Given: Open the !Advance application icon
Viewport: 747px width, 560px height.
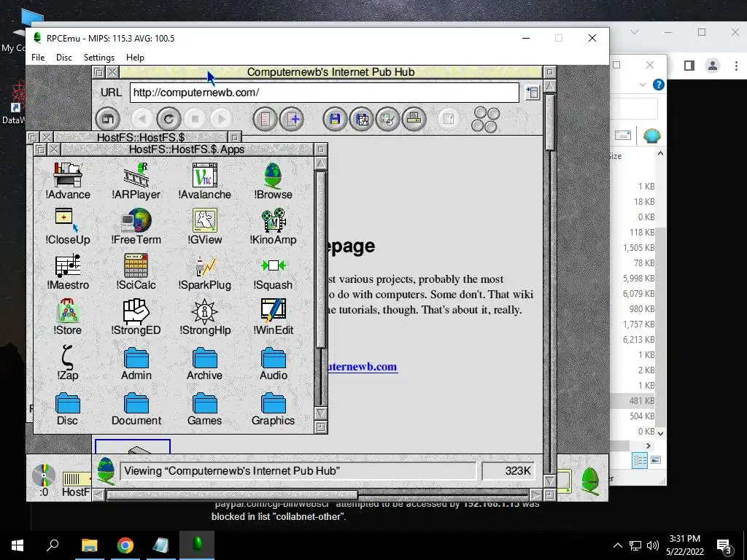Looking at the screenshot, I should tap(68, 181).
